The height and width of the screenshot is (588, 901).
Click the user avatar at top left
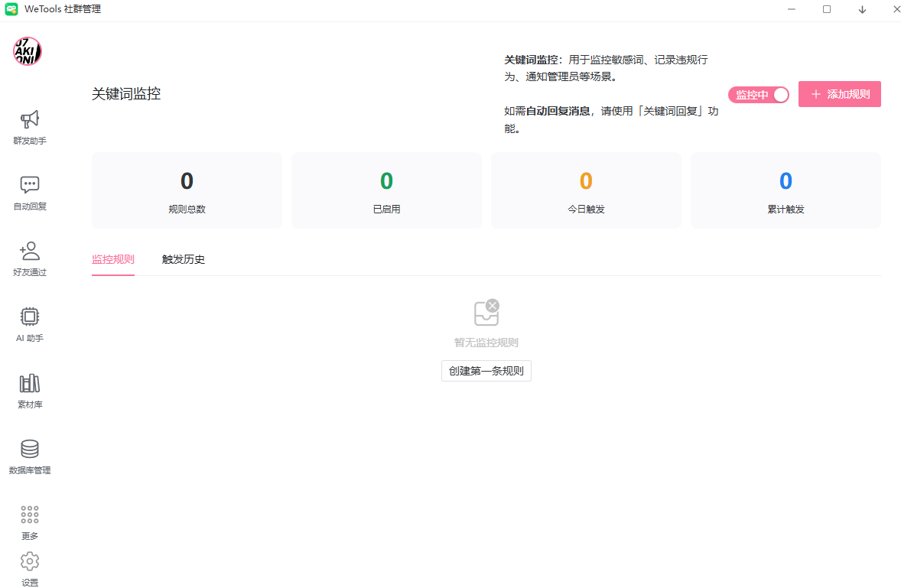(x=28, y=51)
